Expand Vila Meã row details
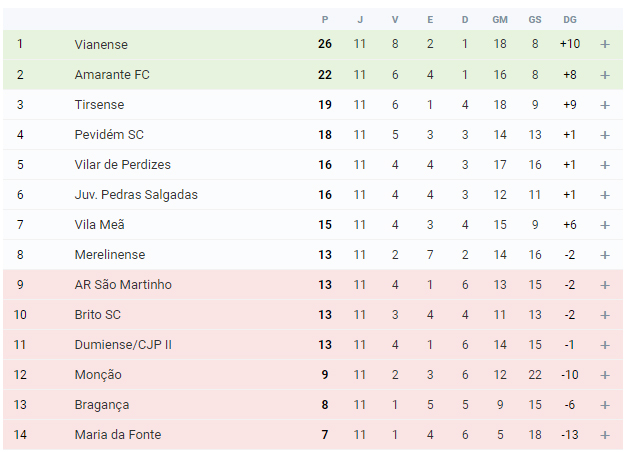 pyautogui.click(x=605, y=225)
